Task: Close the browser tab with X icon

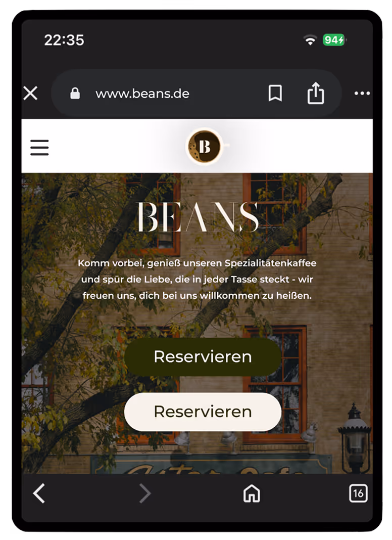Action: [x=30, y=94]
